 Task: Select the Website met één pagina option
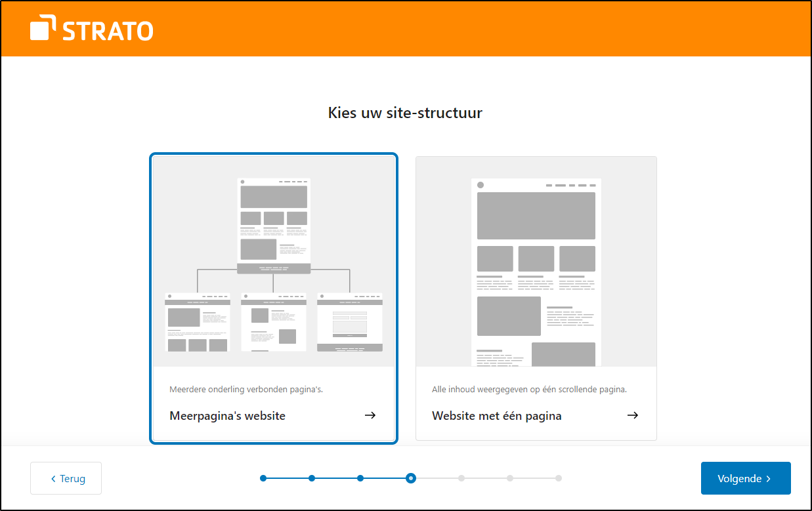coord(536,297)
